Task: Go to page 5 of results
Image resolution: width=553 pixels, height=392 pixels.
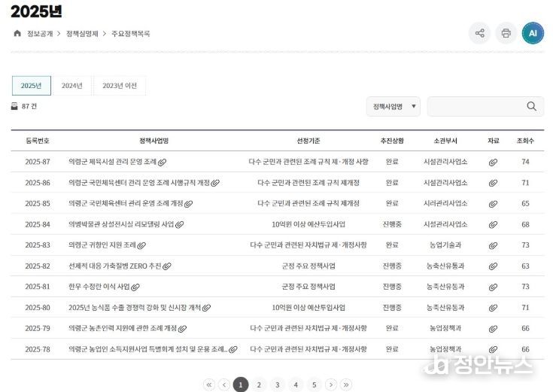Action: (x=314, y=384)
